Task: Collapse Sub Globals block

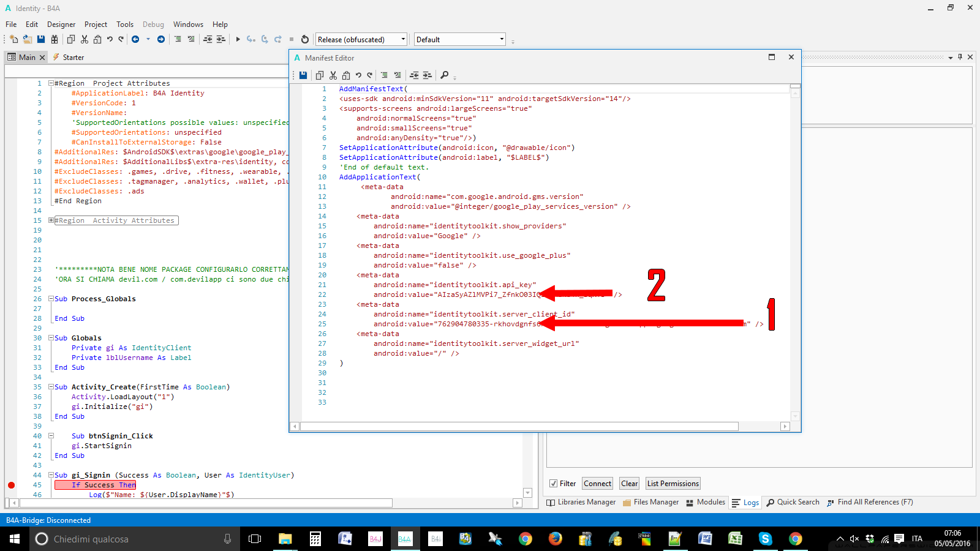Action: tap(51, 338)
